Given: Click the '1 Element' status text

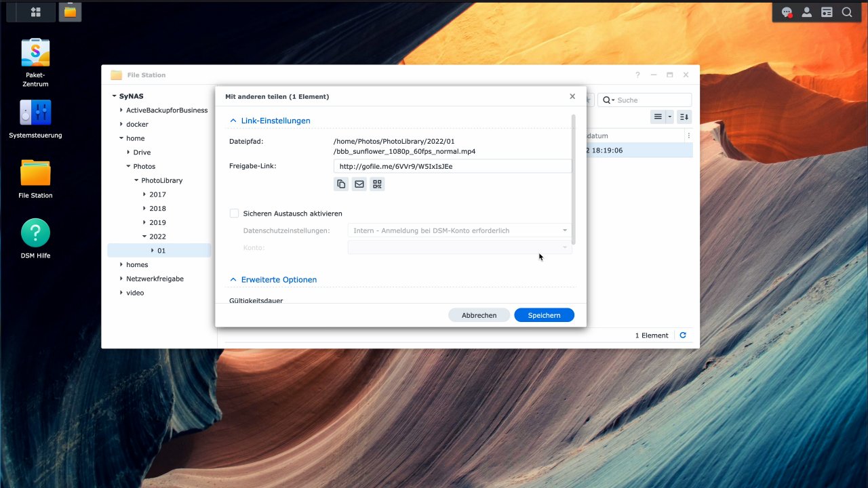Looking at the screenshot, I should point(652,335).
